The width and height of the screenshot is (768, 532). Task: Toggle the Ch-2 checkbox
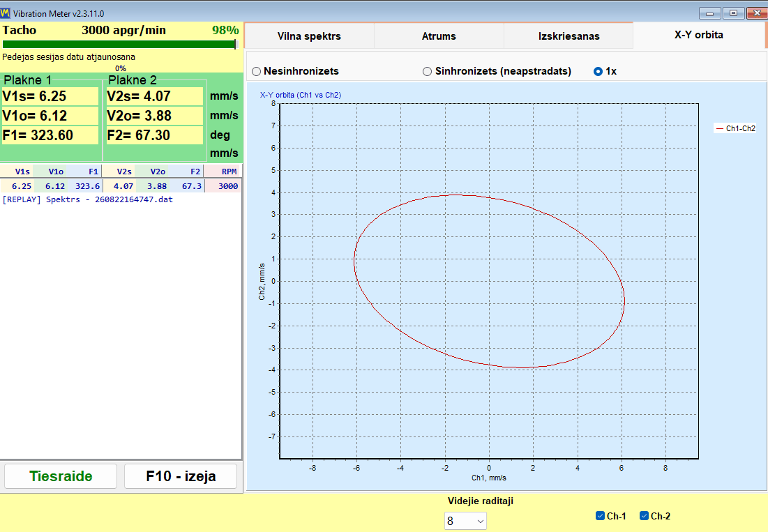pos(655,516)
